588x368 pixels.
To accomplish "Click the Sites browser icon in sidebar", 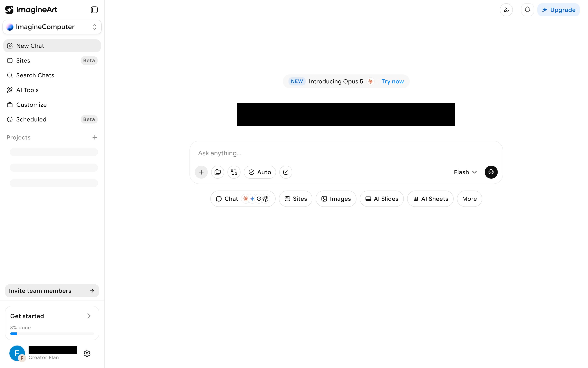I will point(10,60).
